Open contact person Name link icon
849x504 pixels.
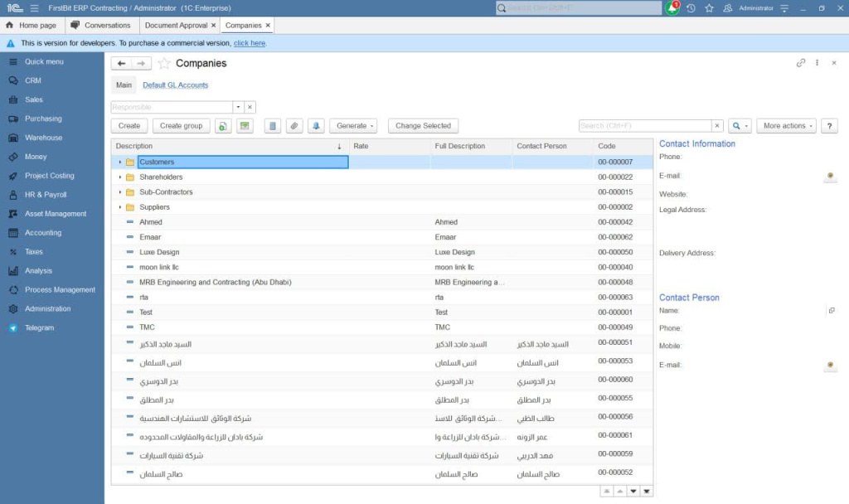click(832, 311)
